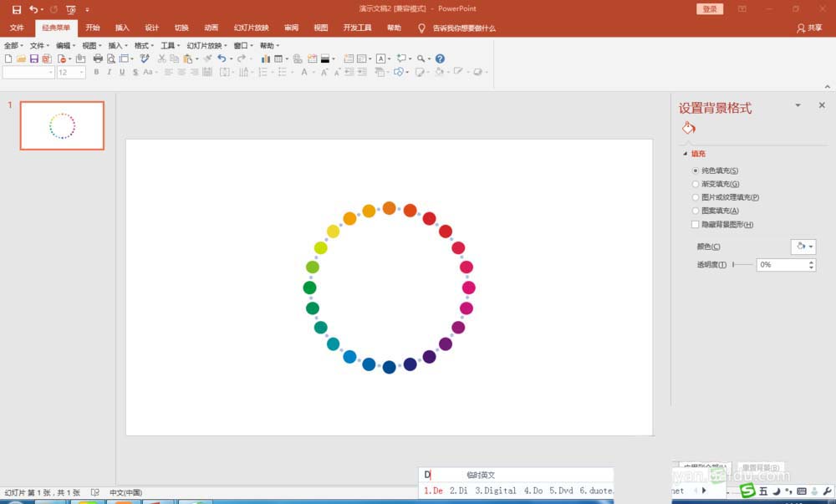Click the 共享 share button
836x504 pixels.
(809, 28)
